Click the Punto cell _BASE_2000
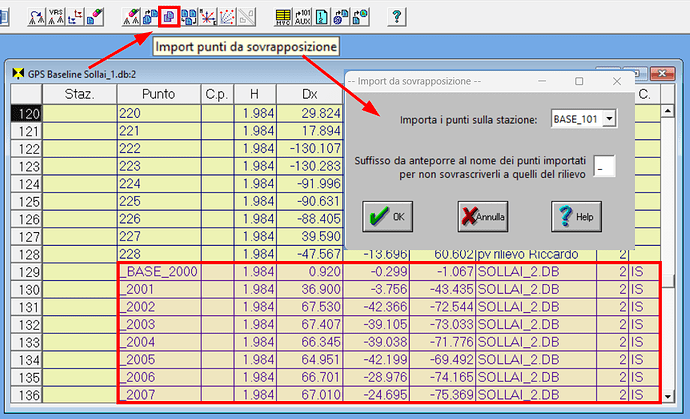This screenshot has height=419, width=690. [159, 272]
